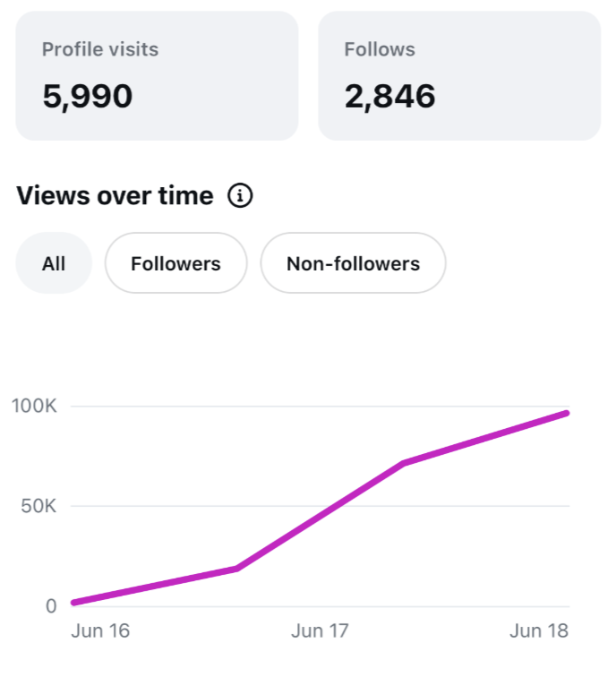Click the first bend in the purple line
This screenshot has width=616, height=677.
point(236,569)
